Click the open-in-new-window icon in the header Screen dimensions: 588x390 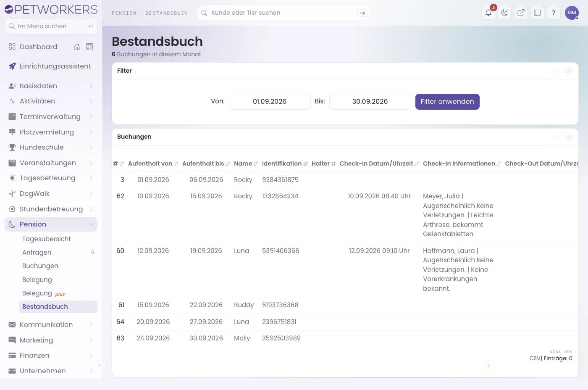click(x=521, y=13)
